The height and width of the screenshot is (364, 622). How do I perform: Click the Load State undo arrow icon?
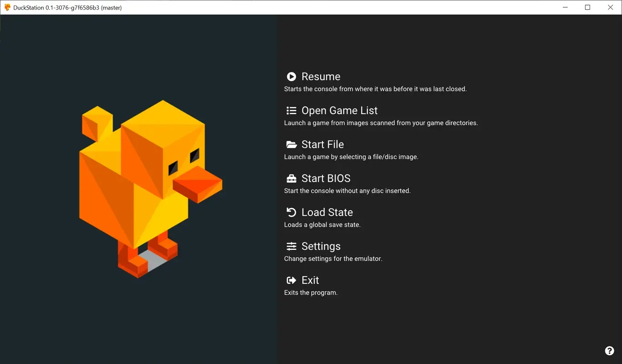point(291,212)
